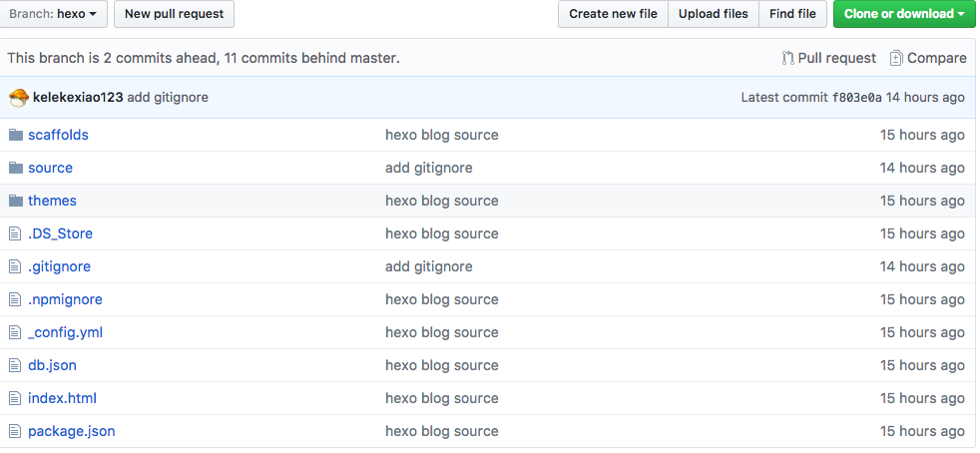Click the Compare diff icon

[x=896, y=58]
